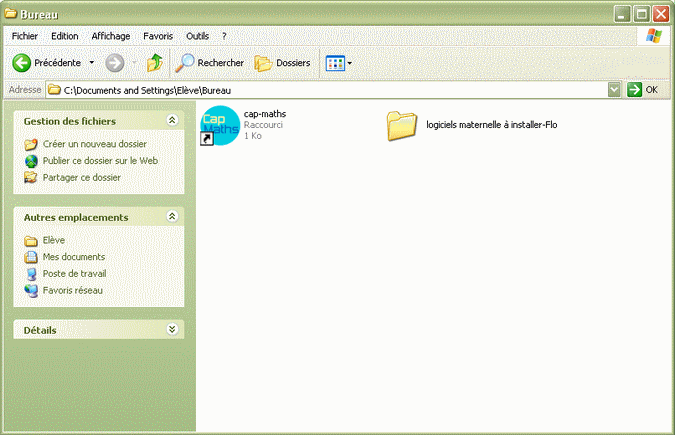Click Partager ce dossier link
The image size is (675, 435).
82,177
